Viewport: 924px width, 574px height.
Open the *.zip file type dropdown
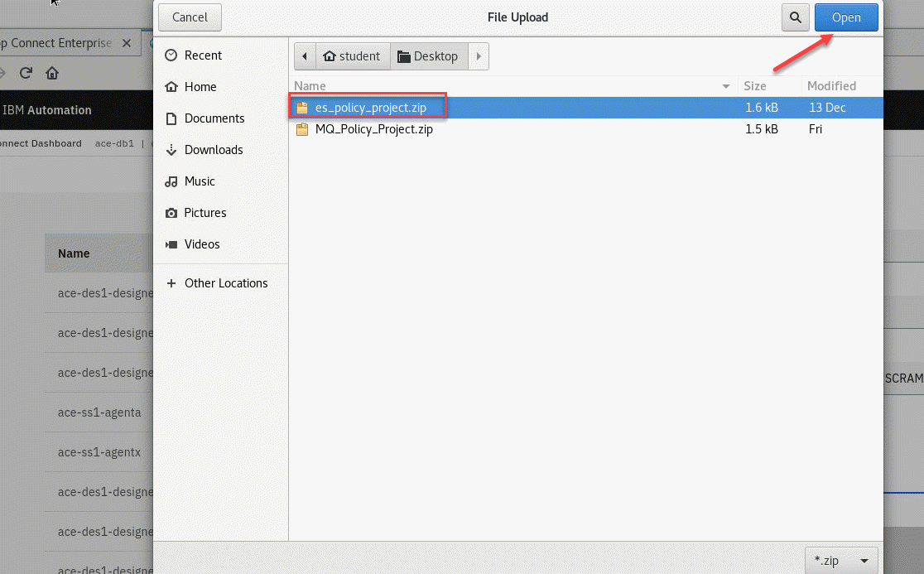(x=840, y=560)
